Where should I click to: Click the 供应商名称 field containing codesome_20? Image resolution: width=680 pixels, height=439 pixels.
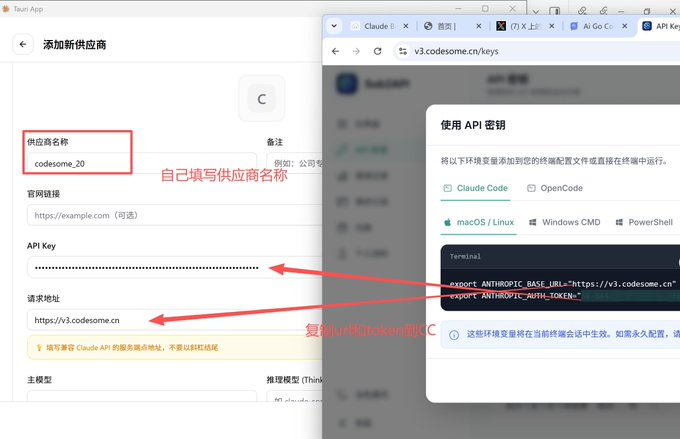(142, 164)
